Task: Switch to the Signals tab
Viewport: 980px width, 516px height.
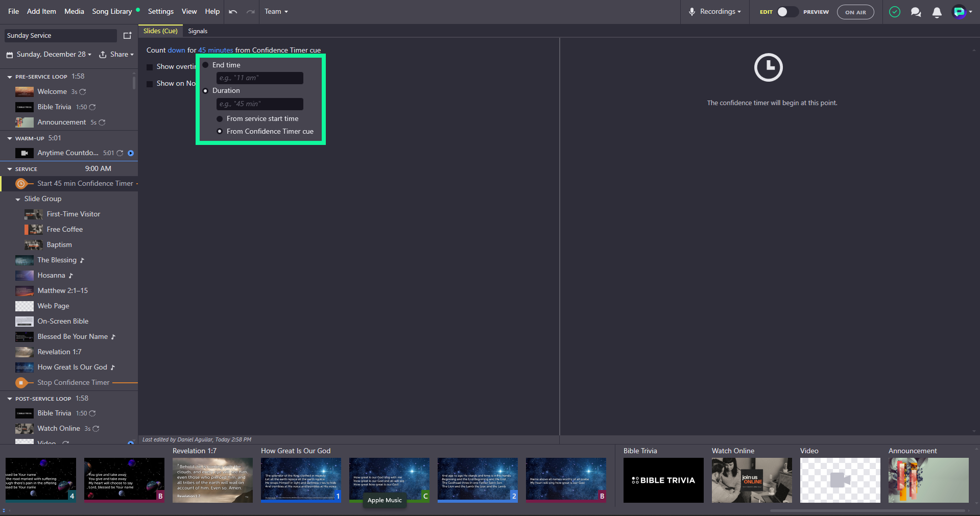Action: 198,31
